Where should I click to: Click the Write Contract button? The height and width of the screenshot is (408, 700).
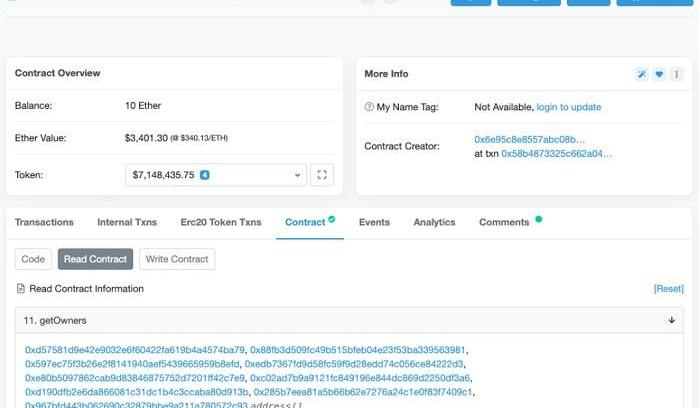pyautogui.click(x=176, y=259)
